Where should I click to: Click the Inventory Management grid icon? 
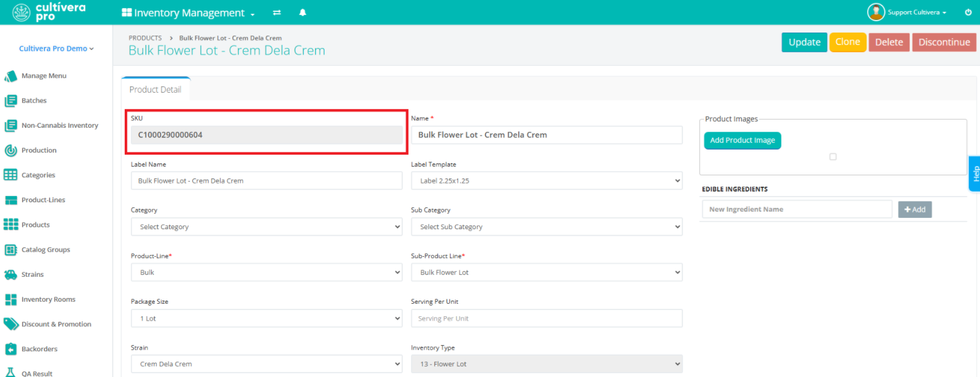point(127,13)
